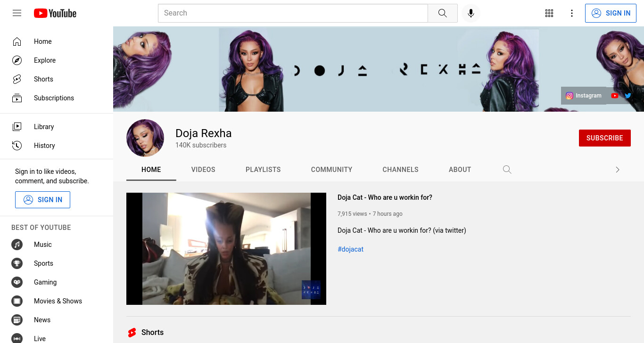Click the 140K subscribers text
Image resolution: width=644 pixels, height=343 pixels.
click(201, 145)
